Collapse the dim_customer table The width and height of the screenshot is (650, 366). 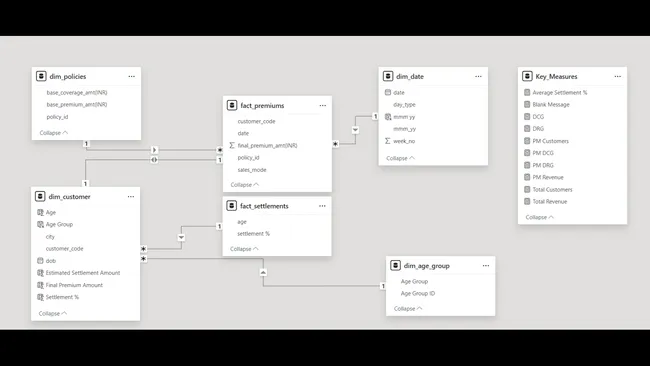click(x=53, y=313)
